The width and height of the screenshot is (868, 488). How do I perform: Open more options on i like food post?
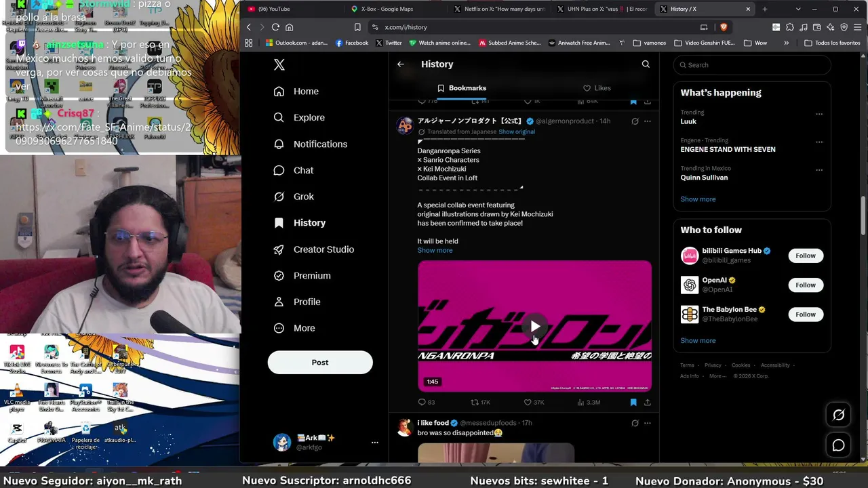click(648, 423)
